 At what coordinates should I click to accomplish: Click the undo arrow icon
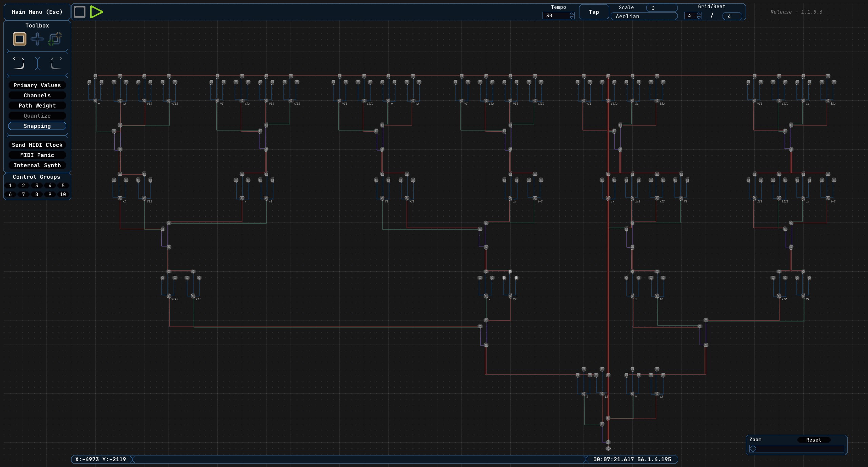point(19,63)
